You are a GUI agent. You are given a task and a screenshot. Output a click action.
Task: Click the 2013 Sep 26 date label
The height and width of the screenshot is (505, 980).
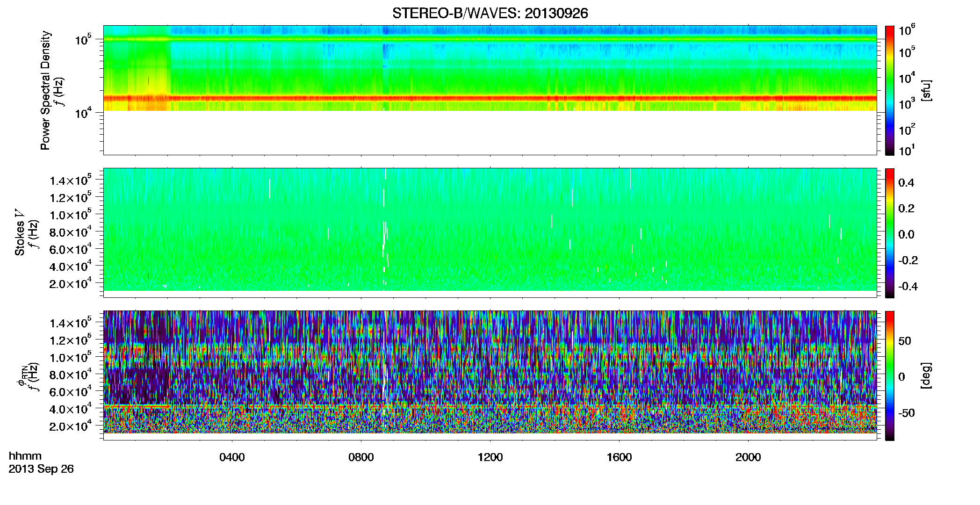(41, 469)
